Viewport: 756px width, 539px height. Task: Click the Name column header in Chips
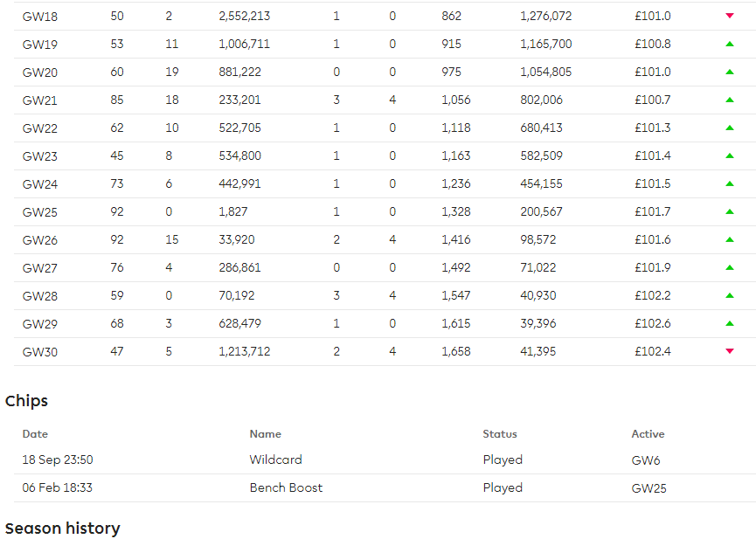coord(265,433)
